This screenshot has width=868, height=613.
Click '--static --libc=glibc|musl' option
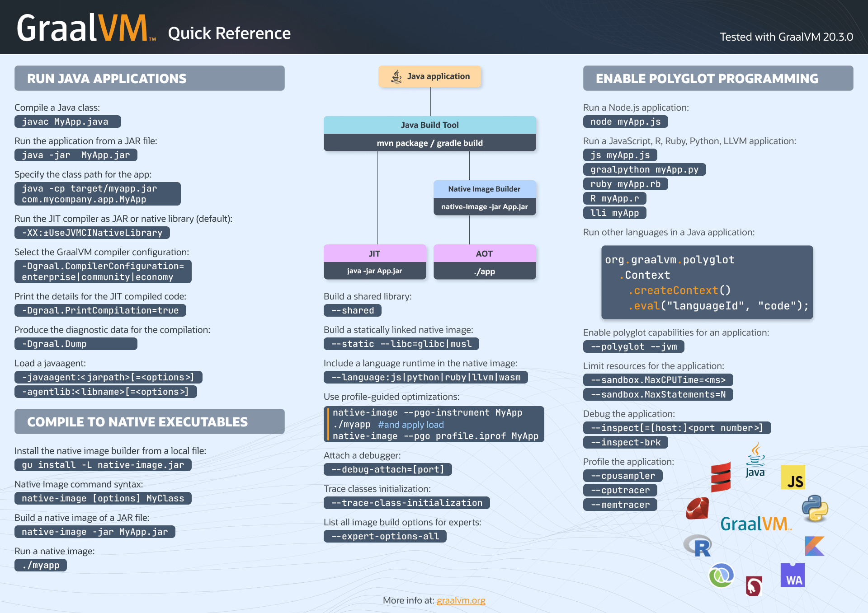click(x=401, y=344)
